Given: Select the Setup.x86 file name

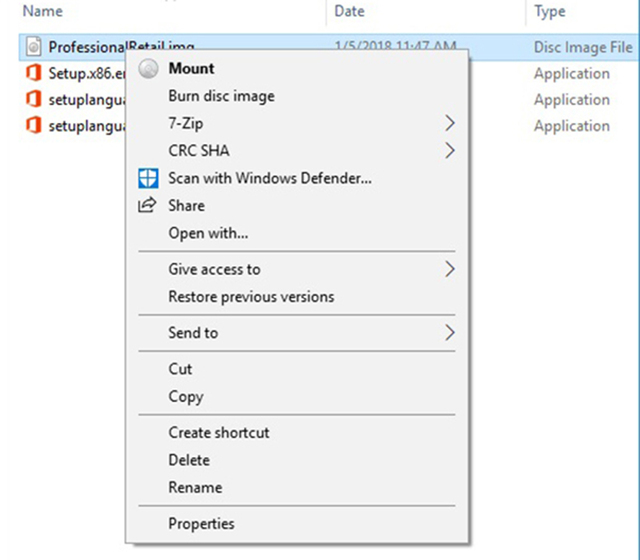Looking at the screenshot, I should pos(87,73).
